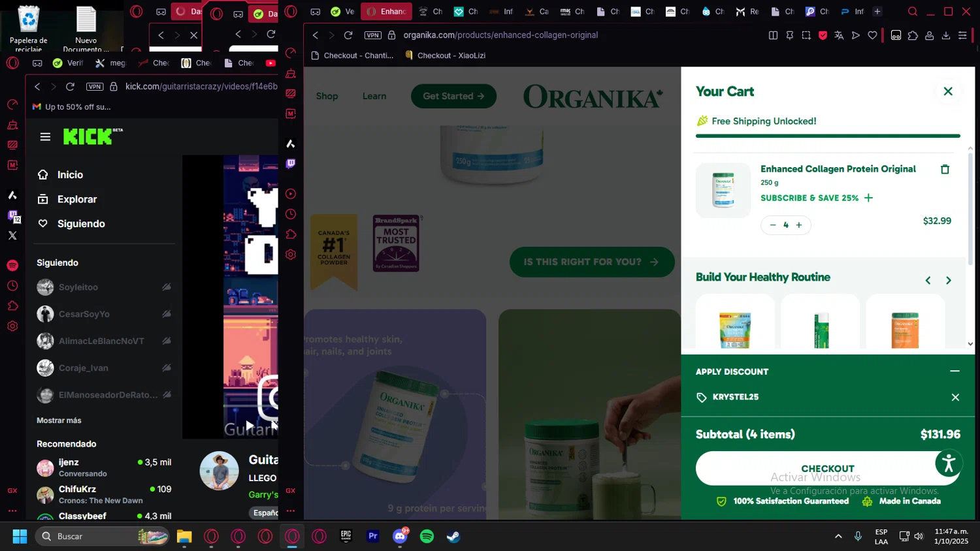Click the organika.com address bar
This screenshot has height=551, width=980.
tap(500, 35)
